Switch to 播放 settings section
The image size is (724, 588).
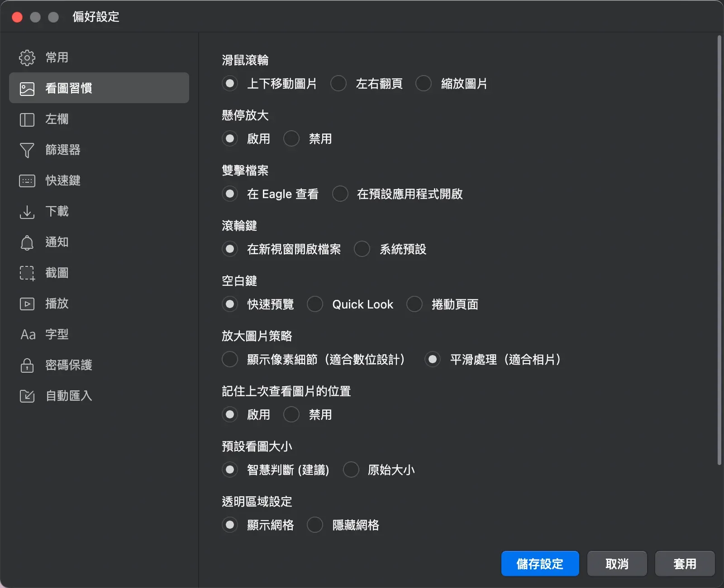click(99, 304)
